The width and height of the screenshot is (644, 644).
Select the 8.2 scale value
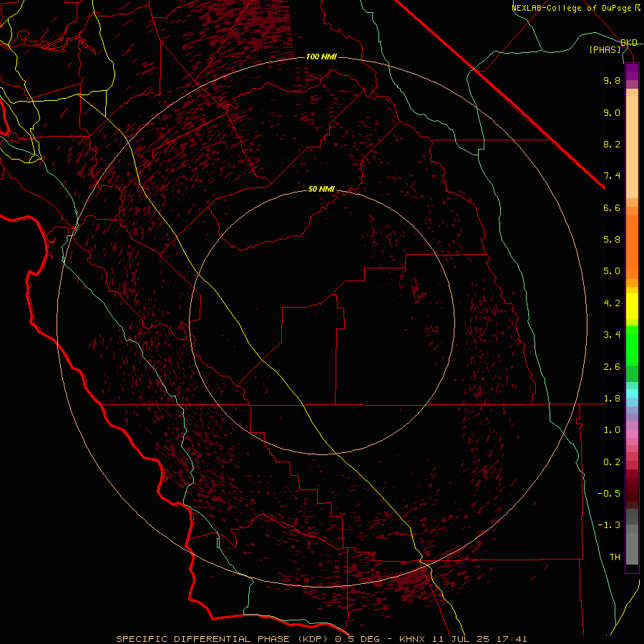612,144
